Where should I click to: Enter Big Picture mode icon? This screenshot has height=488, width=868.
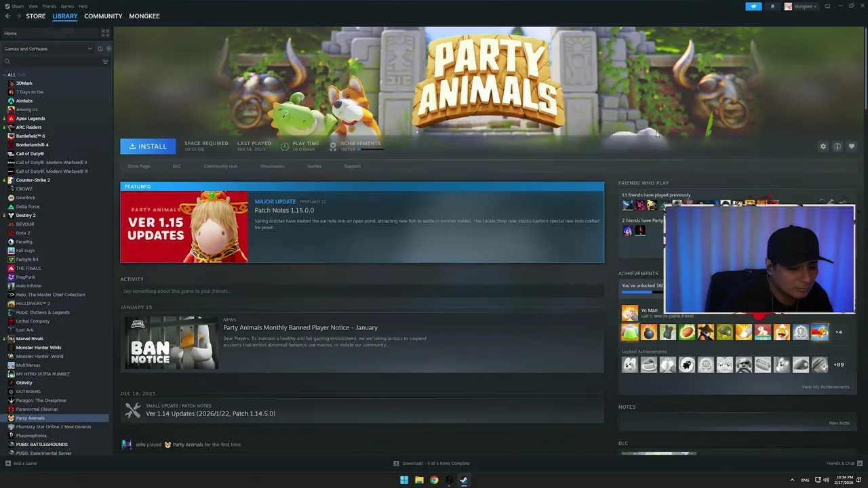827,6
